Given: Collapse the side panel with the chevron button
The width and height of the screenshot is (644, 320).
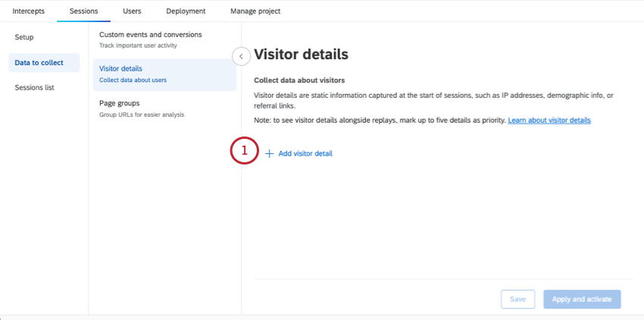Looking at the screenshot, I should point(241,56).
